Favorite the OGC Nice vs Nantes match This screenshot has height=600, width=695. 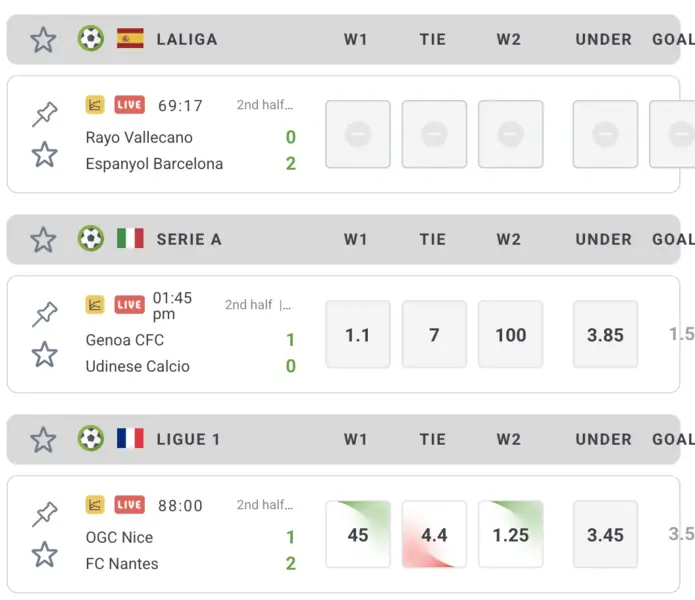pos(44,554)
